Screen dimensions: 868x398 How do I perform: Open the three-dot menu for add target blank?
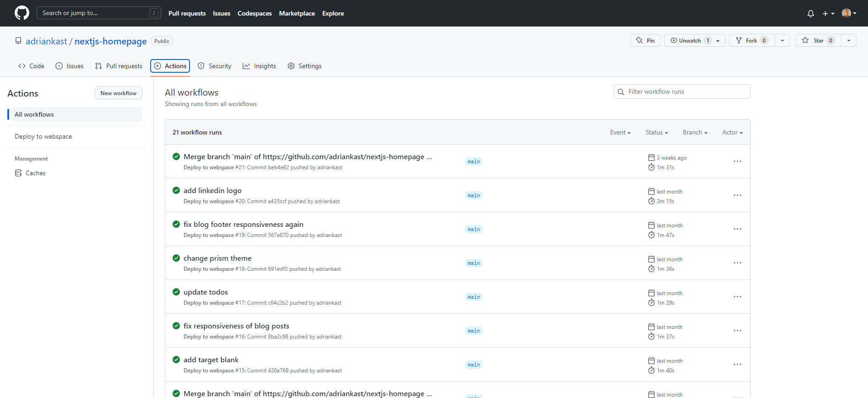tap(738, 365)
